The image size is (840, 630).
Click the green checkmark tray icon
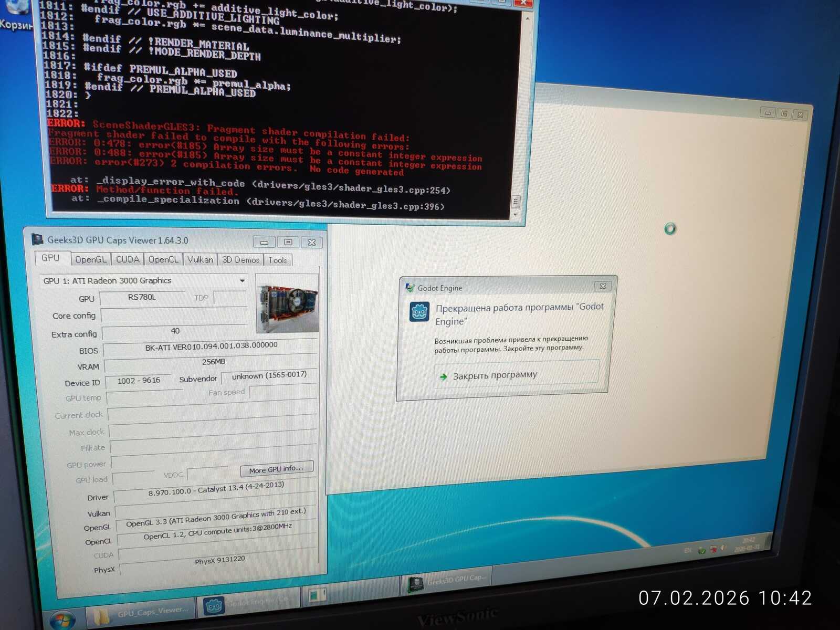(x=701, y=550)
